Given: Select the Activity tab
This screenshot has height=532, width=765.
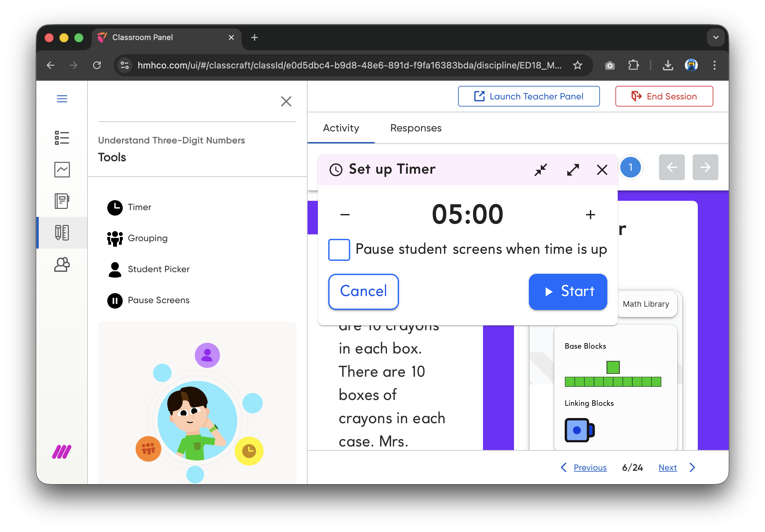Looking at the screenshot, I should click(341, 128).
